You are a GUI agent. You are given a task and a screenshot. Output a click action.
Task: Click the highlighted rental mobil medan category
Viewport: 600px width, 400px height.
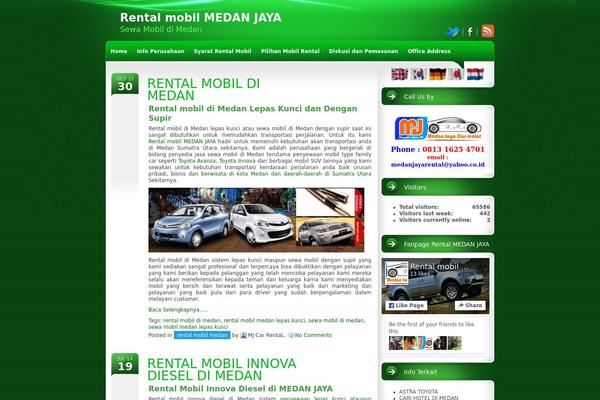click(202, 335)
